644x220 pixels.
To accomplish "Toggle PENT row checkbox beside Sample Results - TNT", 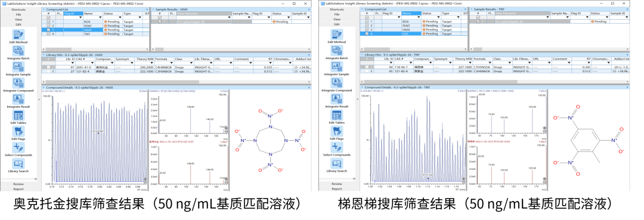I will click(367, 26).
